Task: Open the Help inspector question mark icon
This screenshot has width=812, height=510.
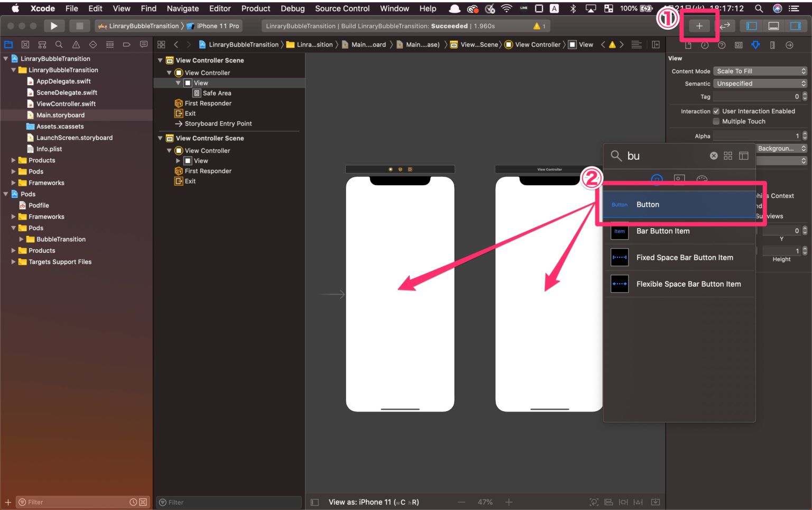Action: click(x=721, y=45)
